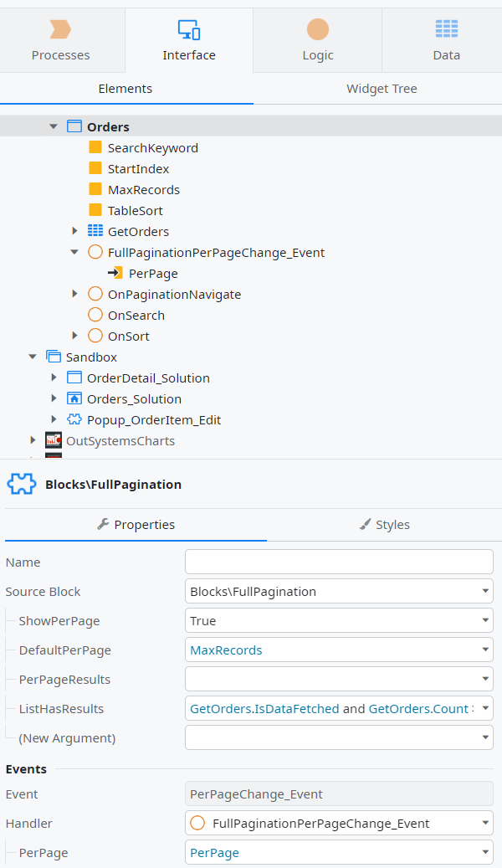502x868 pixels.
Task: Collapse the Orders screen node
Action: point(53,126)
